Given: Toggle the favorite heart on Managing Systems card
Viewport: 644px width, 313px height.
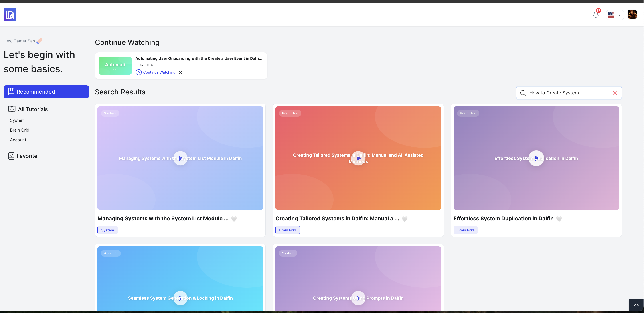Looking at the screenshot, I should point(234,219).
